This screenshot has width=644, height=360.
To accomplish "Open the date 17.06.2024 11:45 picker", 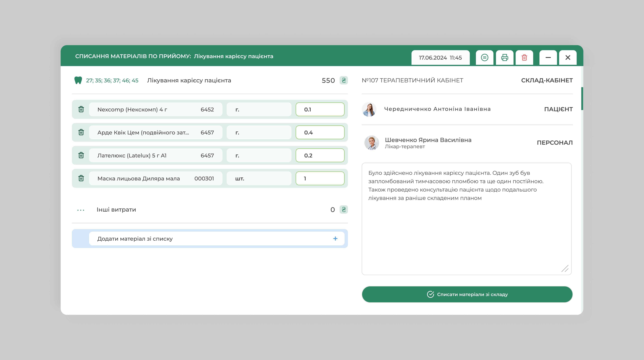I will coord(440,58).
